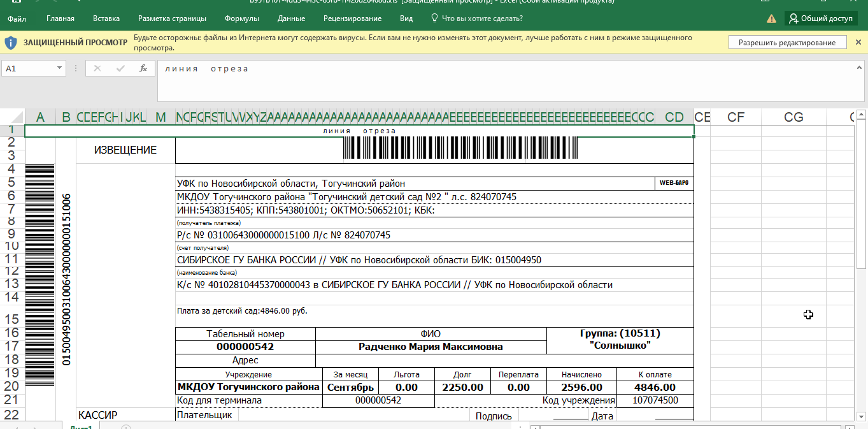Expand the Name Box dropdown arrow
This screenshot has width=868, height=429.
point(60,68)
